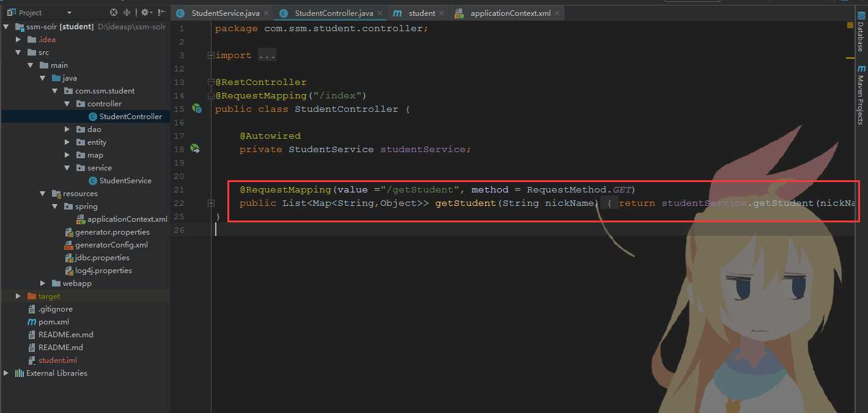Click the README.en.md file icon

(x=32, y=335)
